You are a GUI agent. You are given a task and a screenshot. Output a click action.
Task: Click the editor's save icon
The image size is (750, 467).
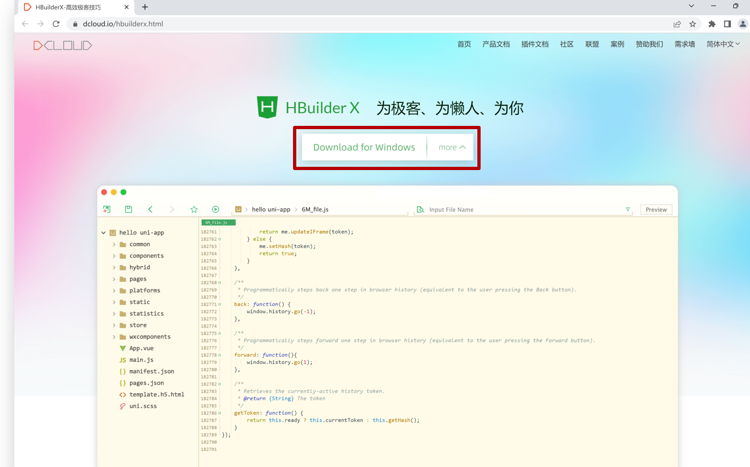tap(128, 209)
